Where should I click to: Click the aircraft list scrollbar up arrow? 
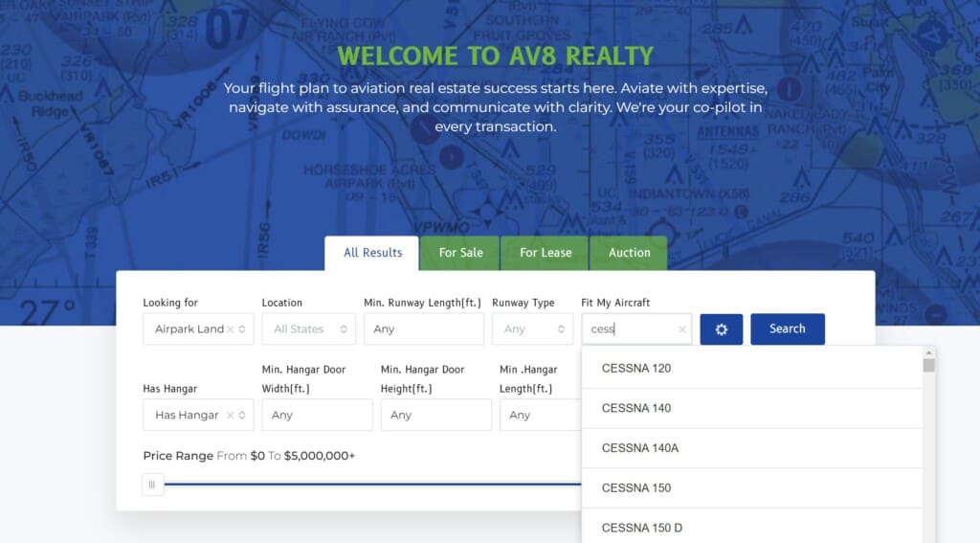[928, 352]
